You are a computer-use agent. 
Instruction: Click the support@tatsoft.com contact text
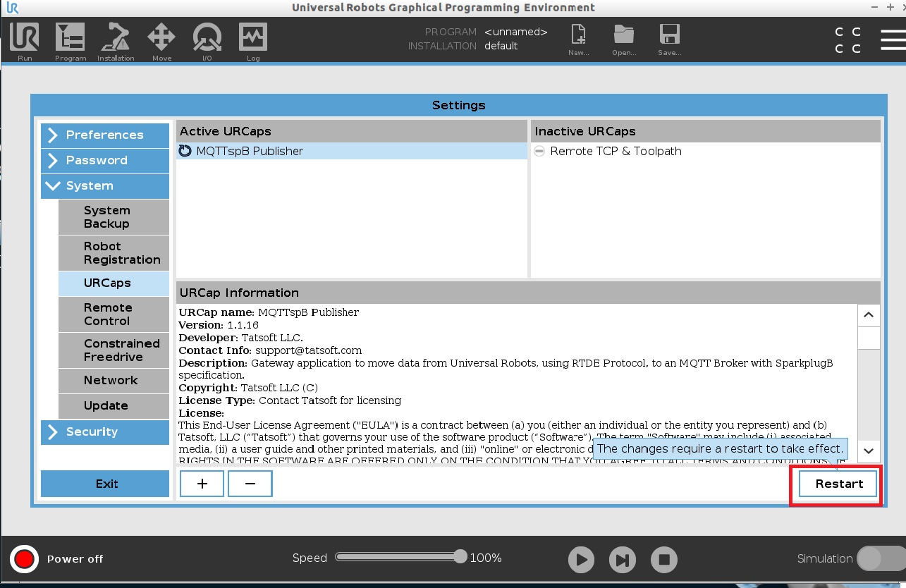tap(308, 350)
